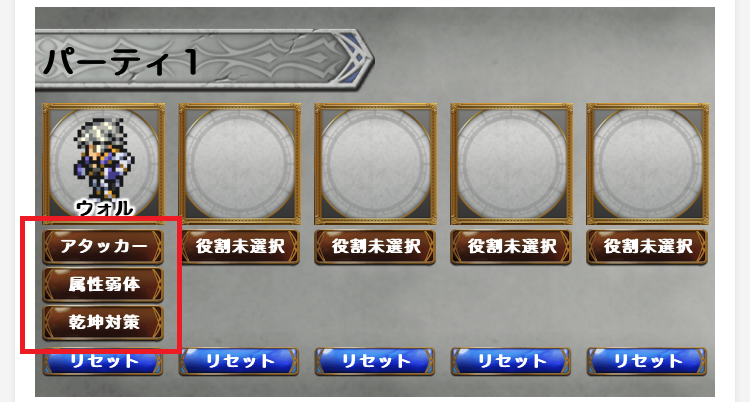Open the second empty character slot
The width and height of the screenshot is (750, 402).
click(240, 164)
